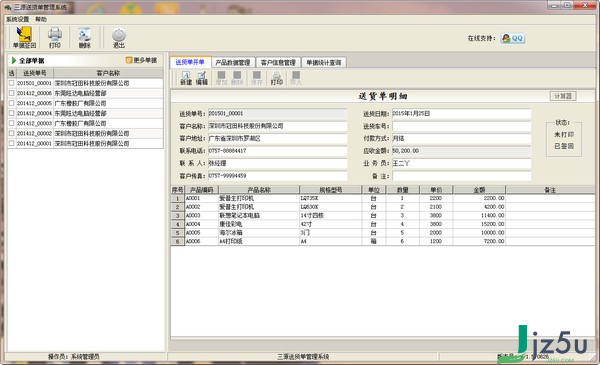This screenshot has width=600, height=365.
Task: Click the 送货单号 input field
Action: [277, 114]
